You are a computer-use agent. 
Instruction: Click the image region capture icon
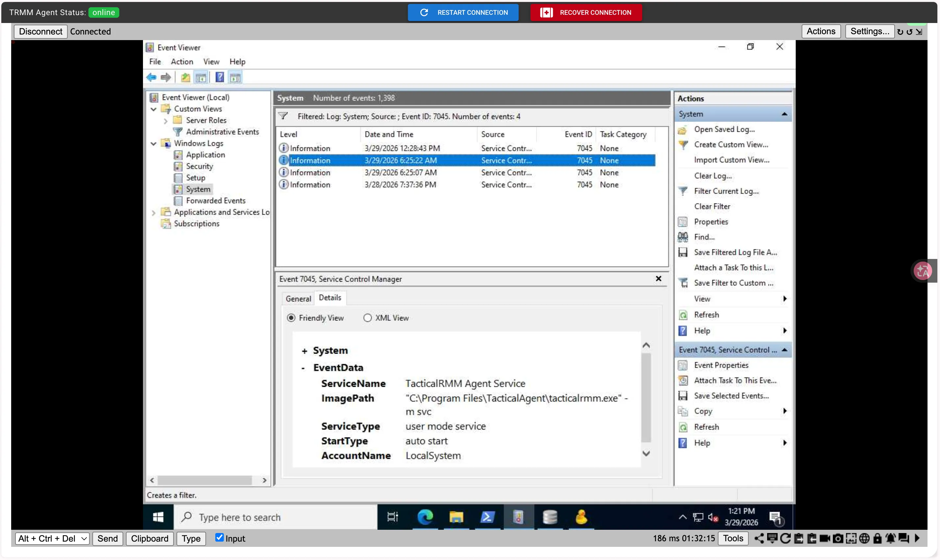coord(851,539)
